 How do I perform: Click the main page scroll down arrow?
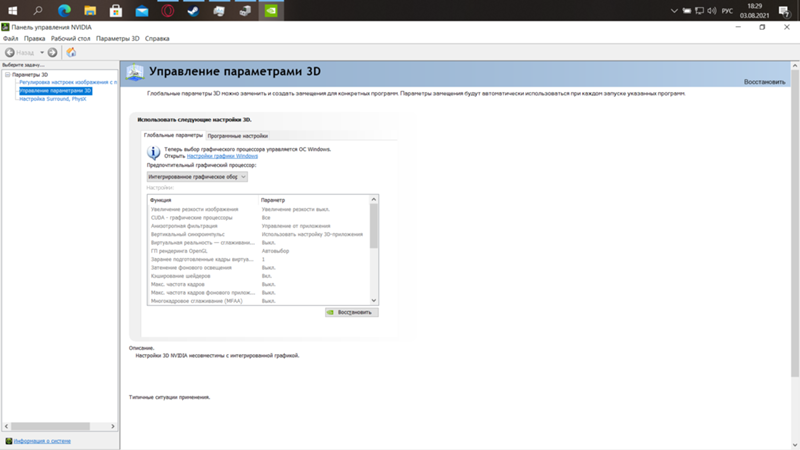(x=795, y=445)
